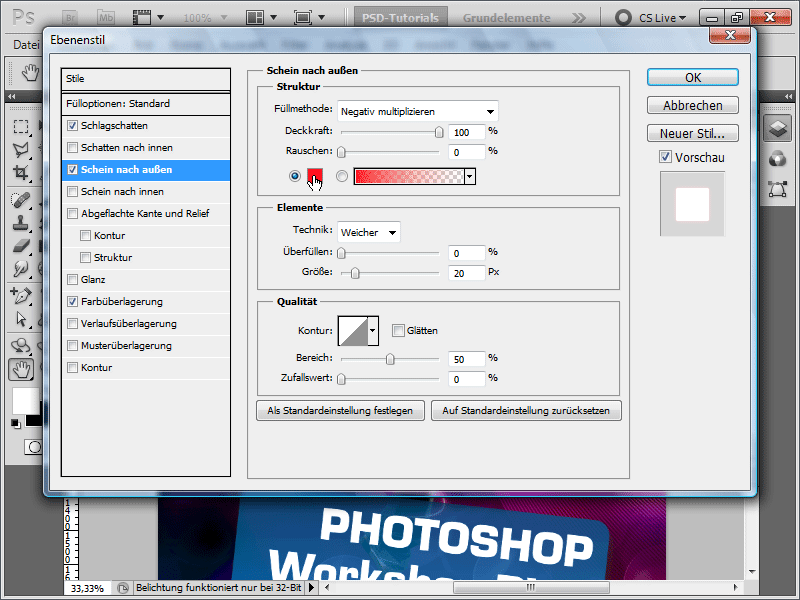Select Fülloptionen: Standard entry
This screenshot has width=800, height=600.
click(x=145, y=104)
